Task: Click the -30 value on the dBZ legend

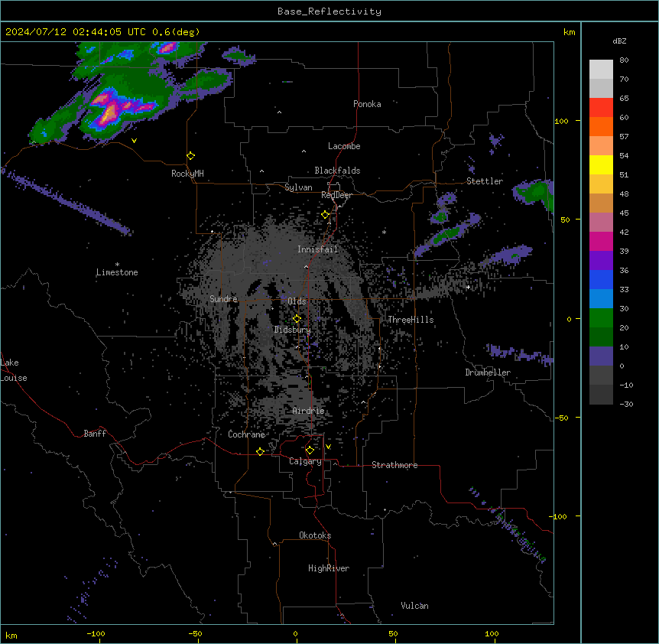Action: coord(626,405)
